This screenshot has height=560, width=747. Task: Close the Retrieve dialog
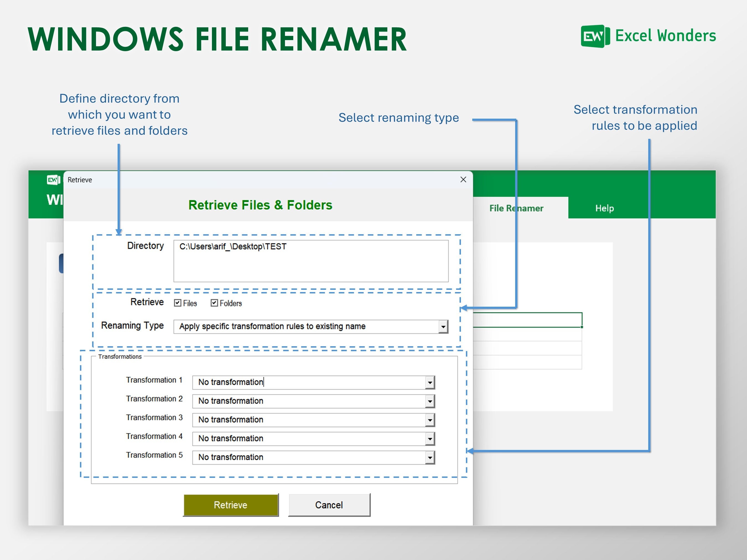click(x=463, y=179)
